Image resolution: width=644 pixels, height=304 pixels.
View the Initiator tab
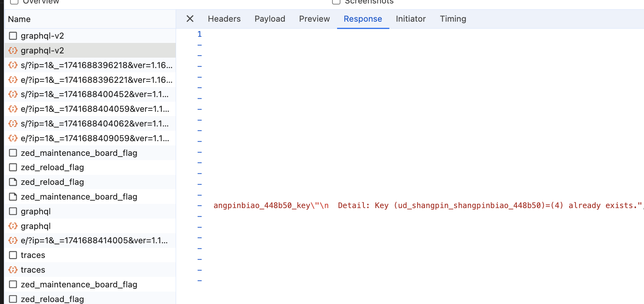411,19
